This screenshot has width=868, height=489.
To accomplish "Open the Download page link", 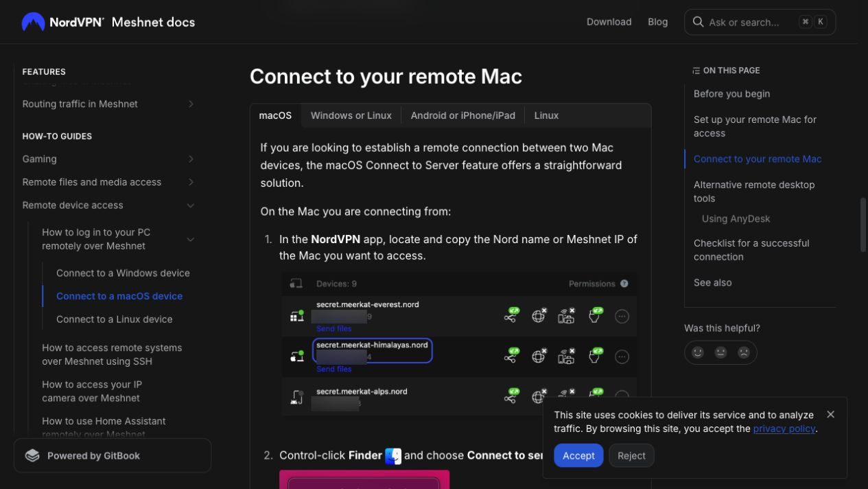I will (x=609, y=22).
